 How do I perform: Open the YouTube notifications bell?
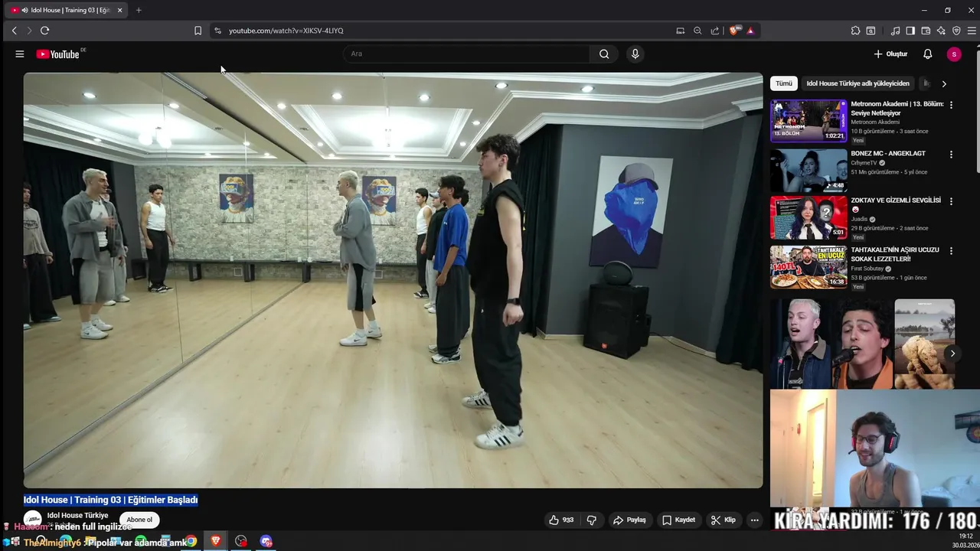tap(927, 54)
